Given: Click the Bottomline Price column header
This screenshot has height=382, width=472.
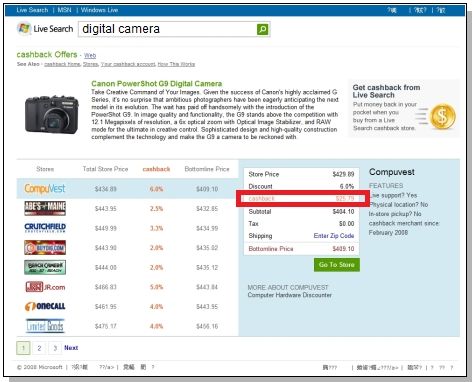Looking at the screenshot, I should click(207, 169).
